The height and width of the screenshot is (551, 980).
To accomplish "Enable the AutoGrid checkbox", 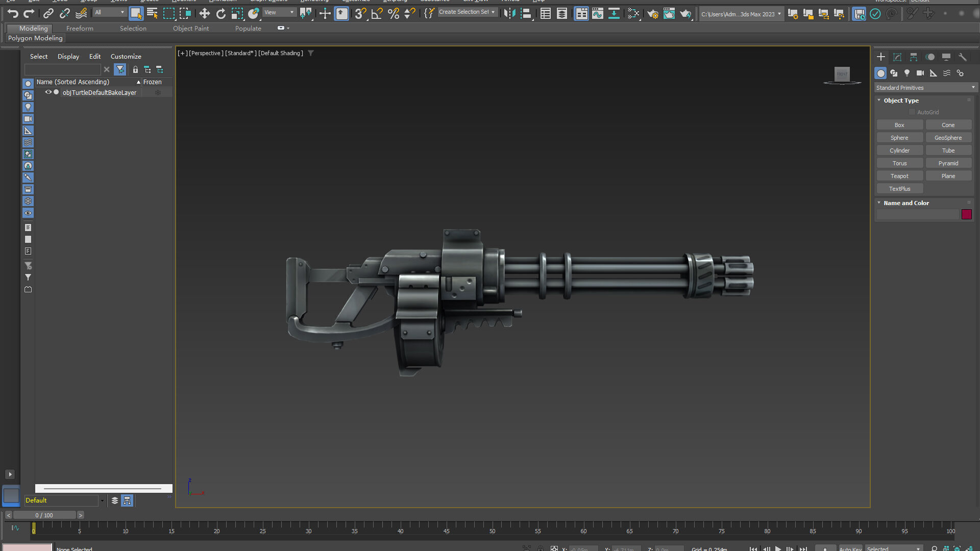I will click(x=912, y=112).
